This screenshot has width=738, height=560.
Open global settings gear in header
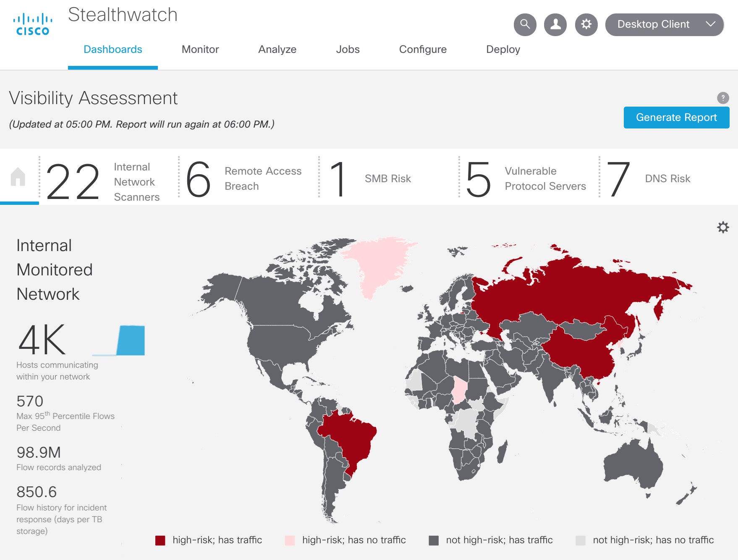[x=586, y=25]
